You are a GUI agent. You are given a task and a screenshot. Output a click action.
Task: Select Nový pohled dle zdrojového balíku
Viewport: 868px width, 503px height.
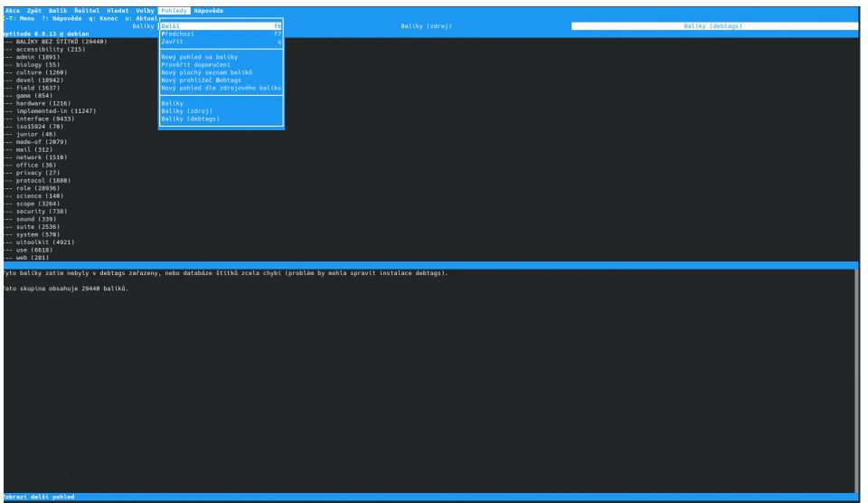[x=221, y=88]
